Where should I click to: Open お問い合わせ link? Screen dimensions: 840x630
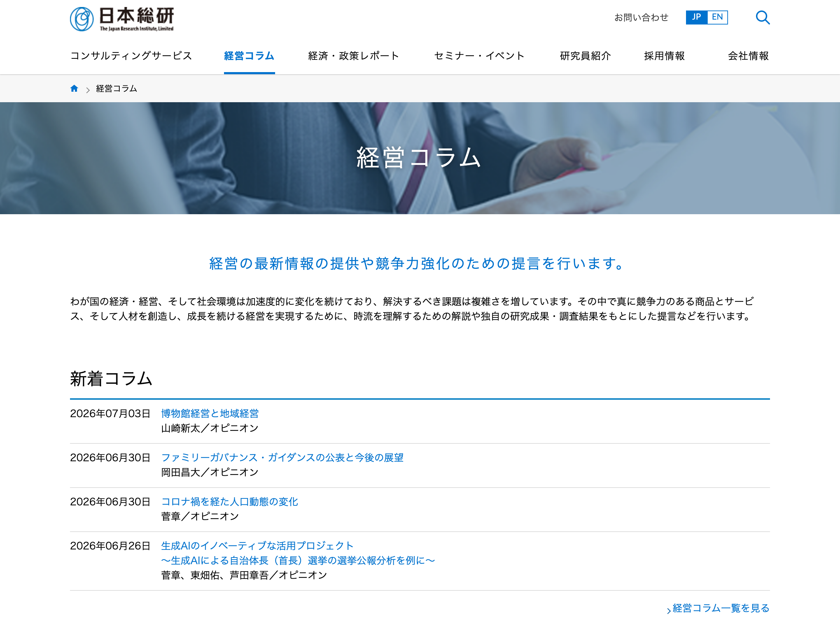point(642,17)
